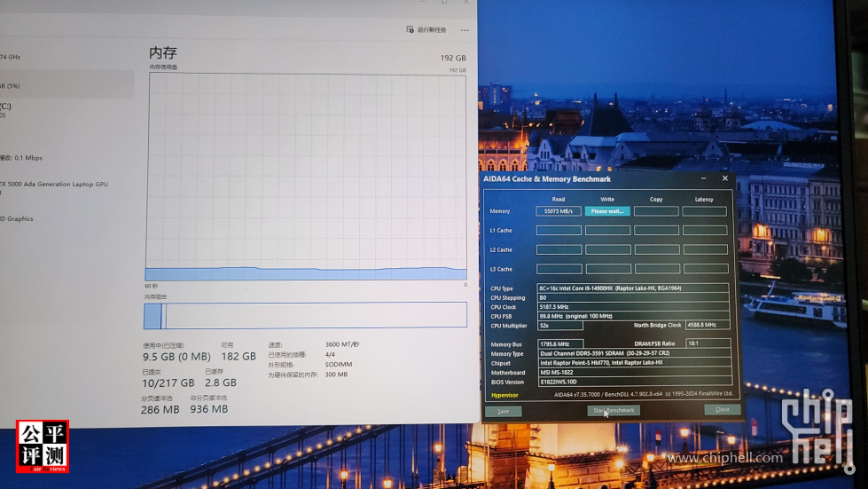Image resolution: width=868 pixels, height=489 pixels.
Task: Click the Read column header
Action: pyautogui.click(x=558, y=200)
